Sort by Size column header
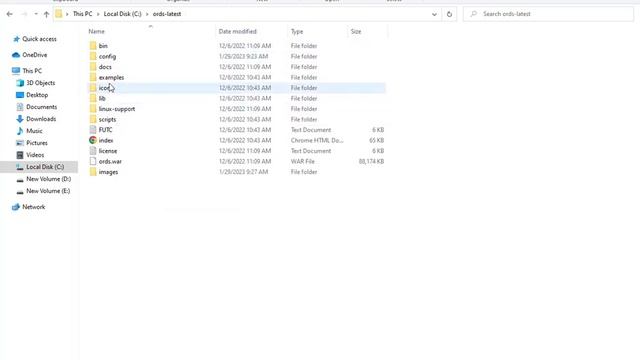Screen dimensions: 640x360 click(356, 31)
